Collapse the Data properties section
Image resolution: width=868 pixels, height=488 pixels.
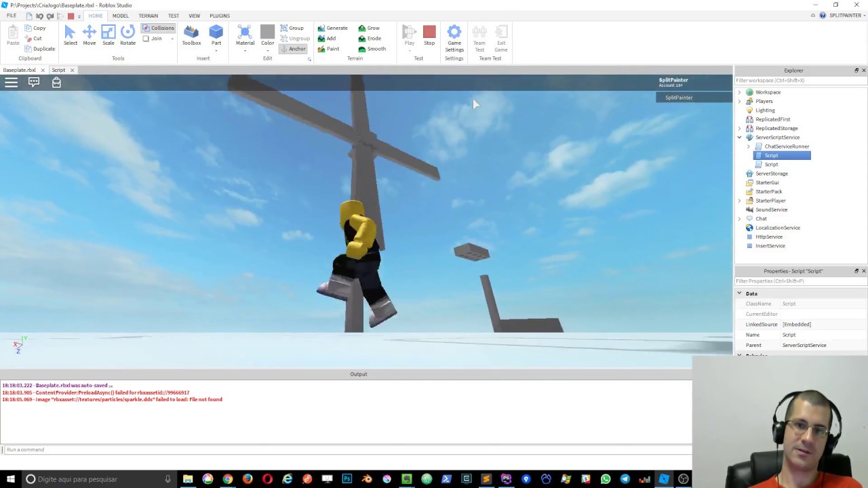pyautogui.click(x=740, y=293)
